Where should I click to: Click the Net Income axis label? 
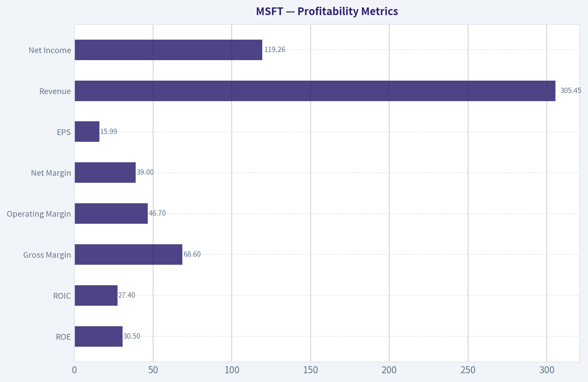point(50,50)
